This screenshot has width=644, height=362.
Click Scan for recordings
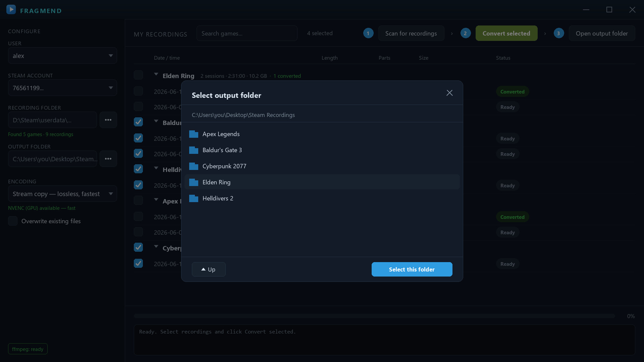tap(411, 34)
